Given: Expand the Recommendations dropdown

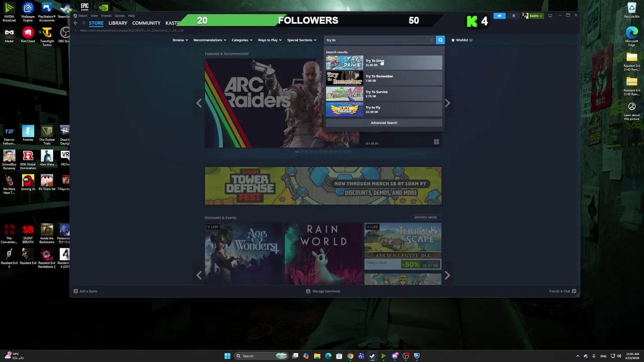Looking at the screenshot, I should (x=210, y=40).
